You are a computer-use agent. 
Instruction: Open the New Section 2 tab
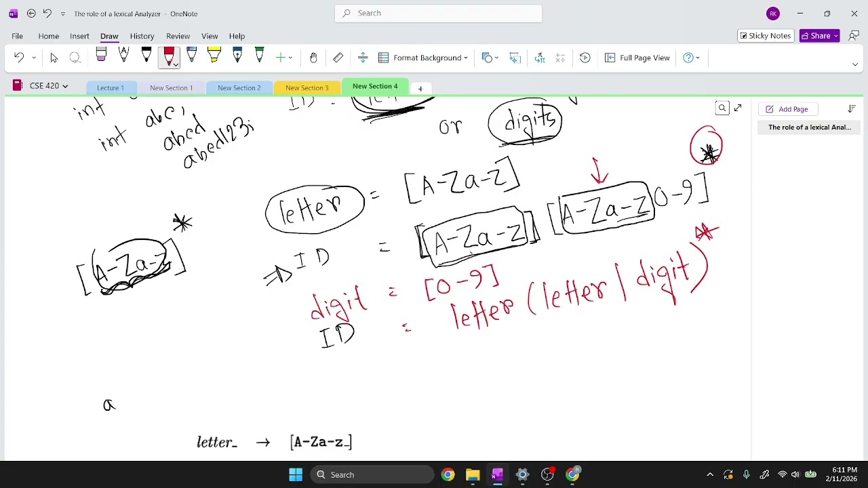[x=239, y=88]
